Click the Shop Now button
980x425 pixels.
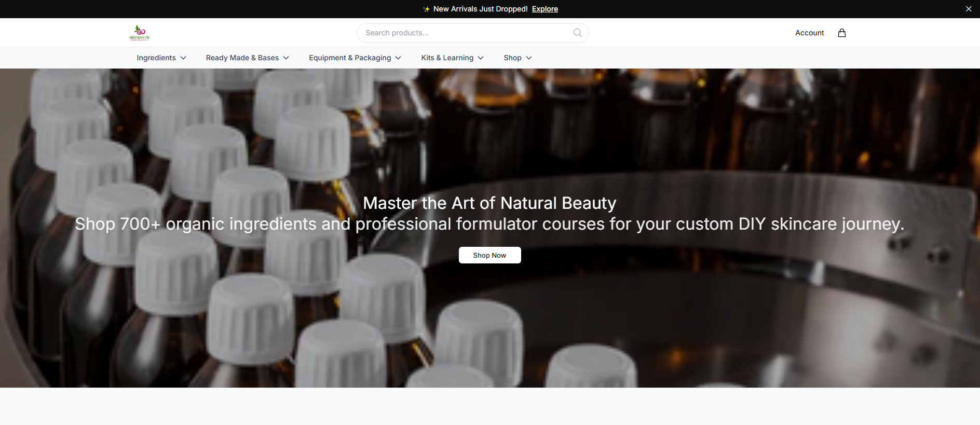[x=489, y=255]
